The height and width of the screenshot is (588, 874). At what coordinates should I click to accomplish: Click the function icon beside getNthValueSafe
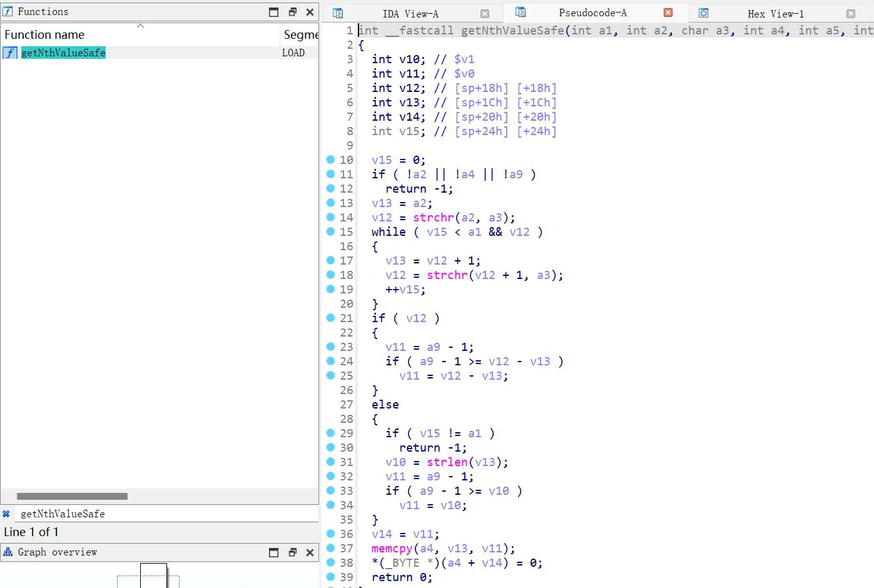(x=10, y=53)
